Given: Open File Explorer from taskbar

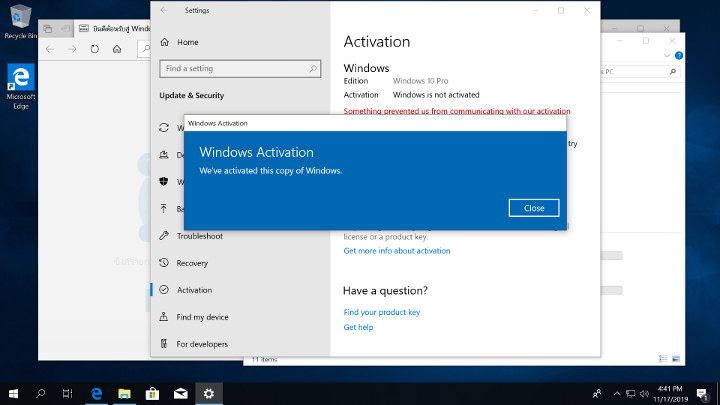Looking at the screenshot, I should [x=124, y=394].
